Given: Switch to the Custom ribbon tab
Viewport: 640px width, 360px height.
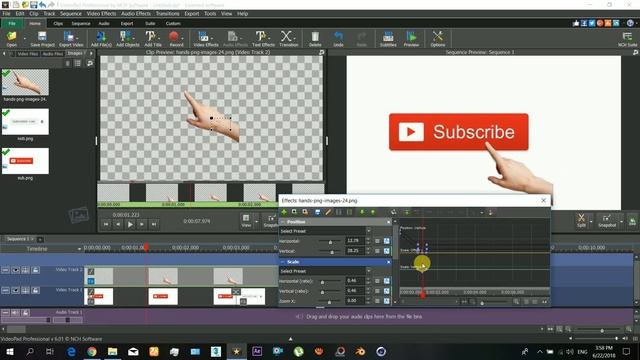Looking at the screenshot, I should (173, 23).
